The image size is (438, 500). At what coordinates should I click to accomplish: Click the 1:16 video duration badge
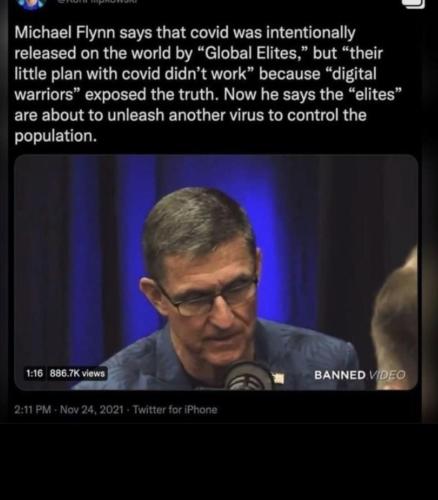(x=34, y=373)
